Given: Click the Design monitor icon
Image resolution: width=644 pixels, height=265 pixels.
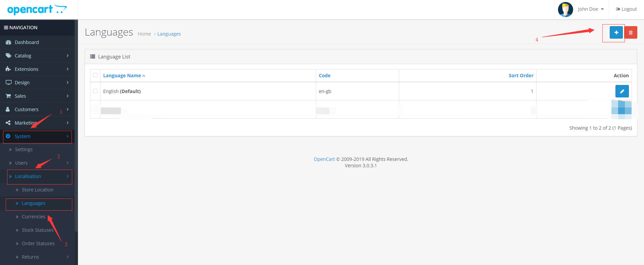Looking at the screenshot, I should pos(8,83).
